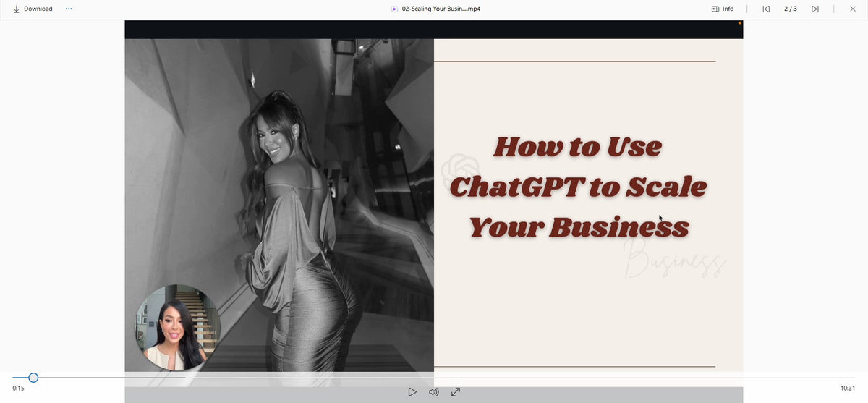Click the video slide title text

point(578,187)
